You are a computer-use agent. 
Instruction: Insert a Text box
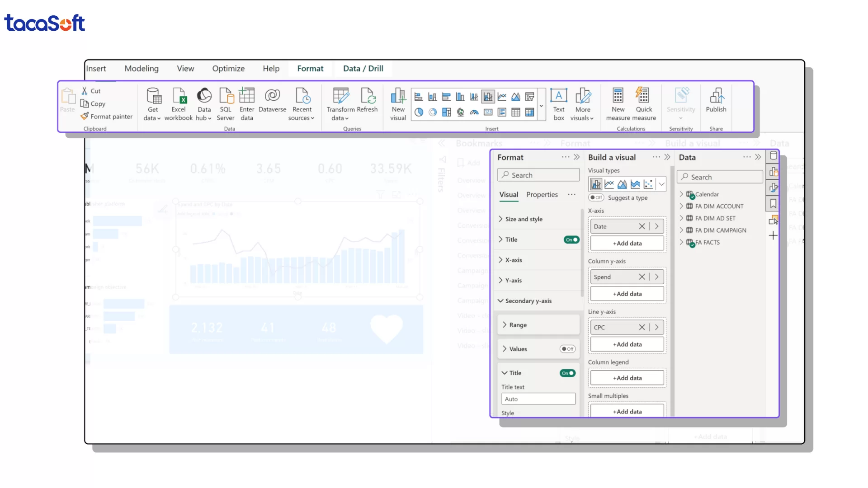pos(559,103)
